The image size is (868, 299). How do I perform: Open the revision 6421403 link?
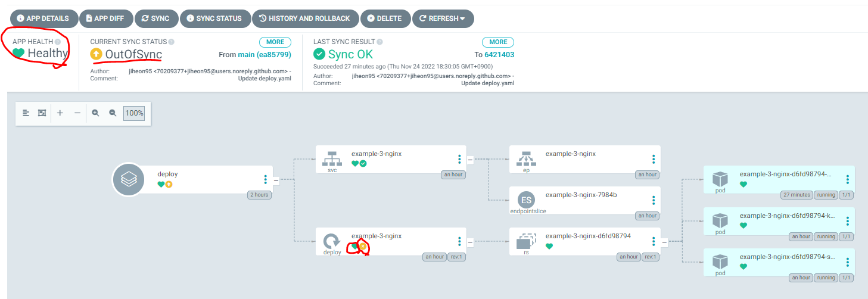499,55
